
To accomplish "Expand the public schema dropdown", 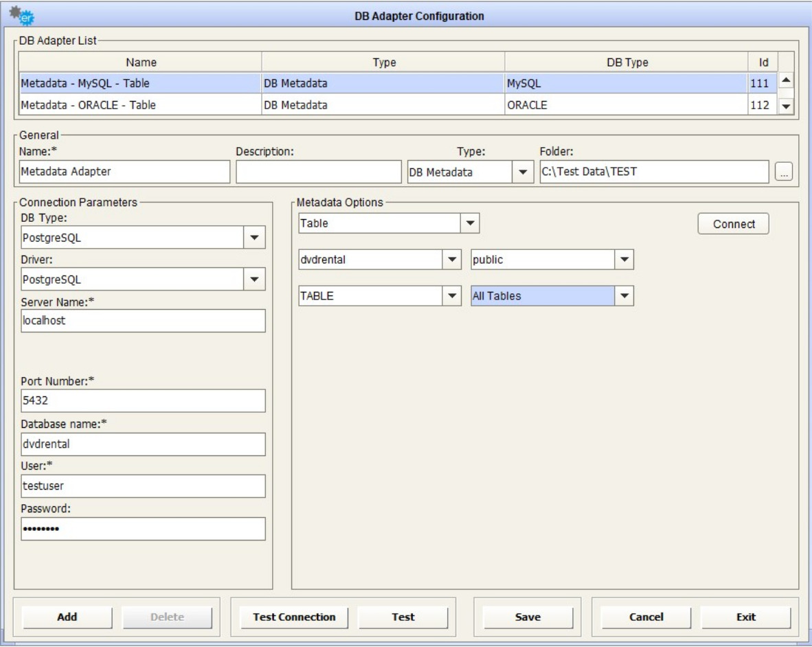I will tap(624, 260).
